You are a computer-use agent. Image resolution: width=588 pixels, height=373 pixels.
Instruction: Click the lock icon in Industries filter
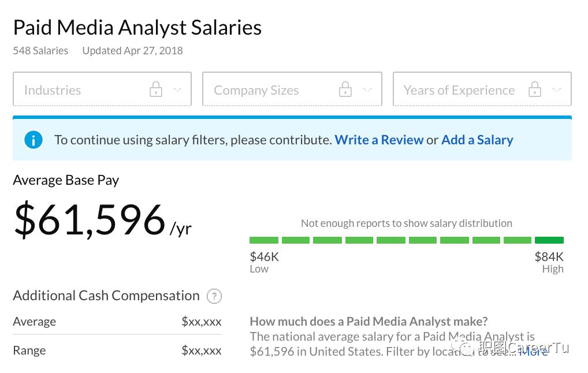155,89
